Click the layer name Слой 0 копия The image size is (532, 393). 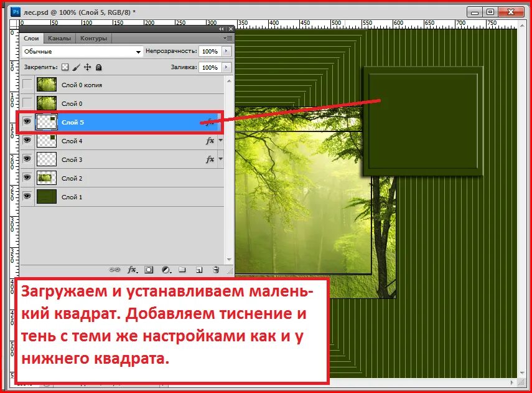82,85
